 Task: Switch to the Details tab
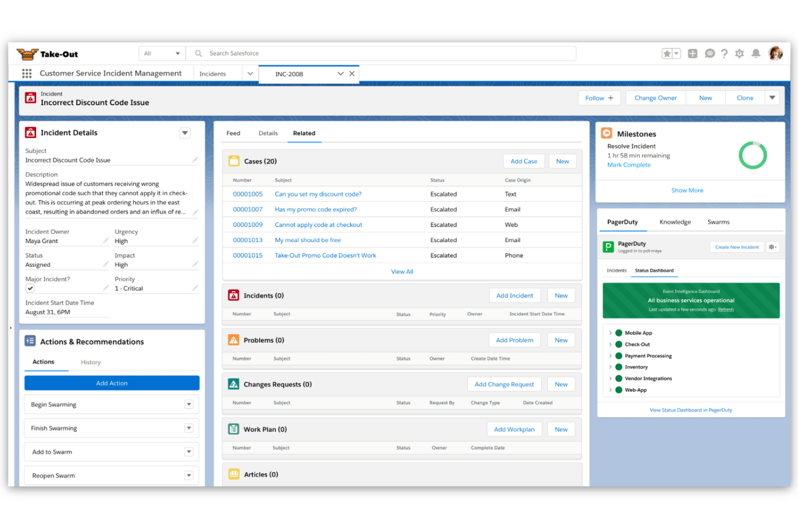pyautogui.click(x=268, y=133)
